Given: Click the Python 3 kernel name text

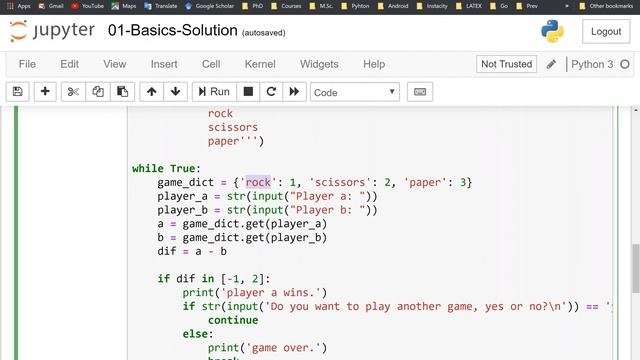Looking at the screenshot, I should 592,64.
